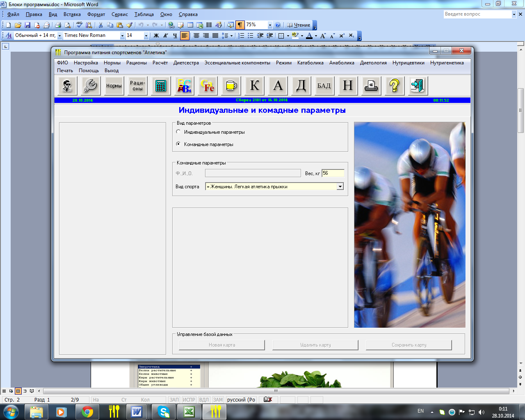Select Командные параметры radio button
This screenshot has height=420, width=525.
point(178,144)
